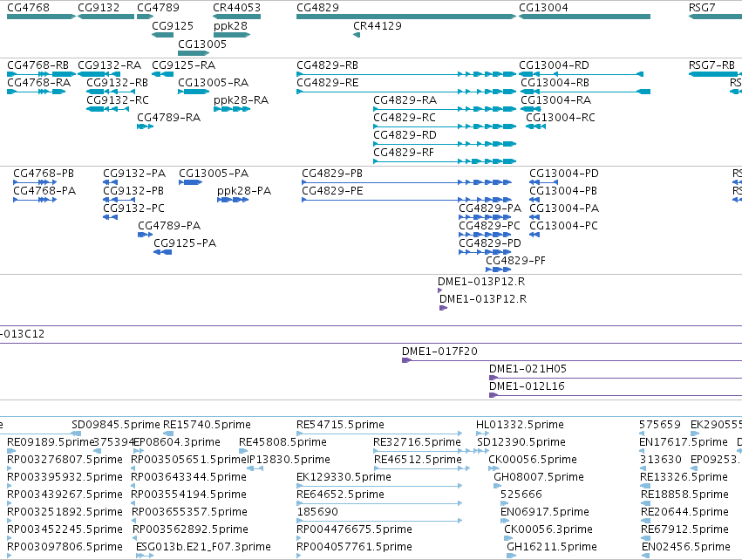Select protein CG4829-PF

[x=515, y=261]
